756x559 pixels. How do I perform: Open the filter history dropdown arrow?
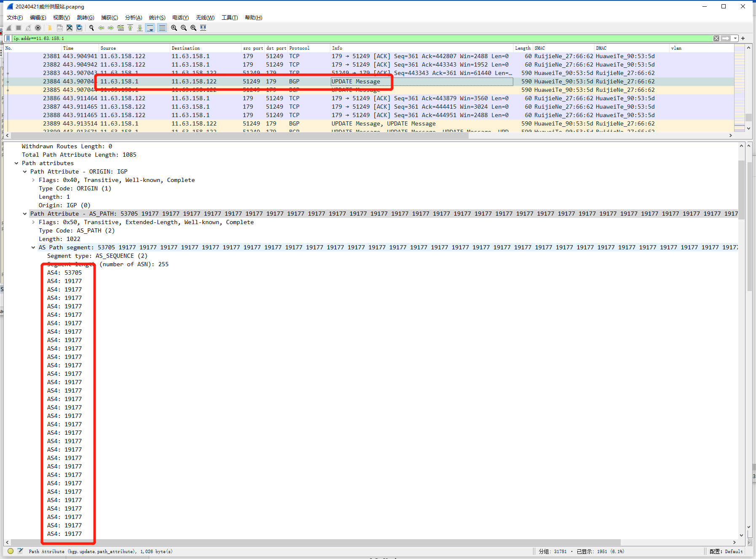tap(735, 38)
